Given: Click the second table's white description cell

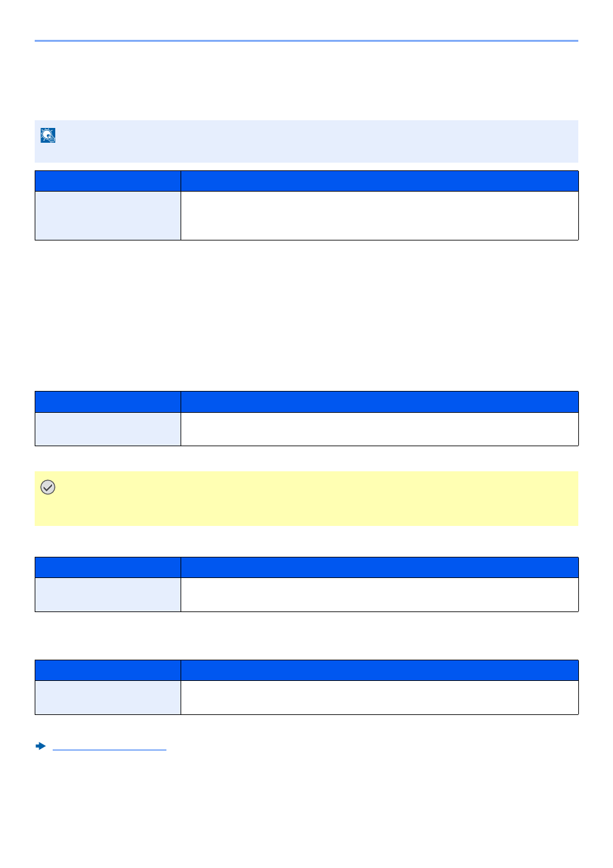Looking at the screenshot, I should pyautogui.click(x=379, y=429).
